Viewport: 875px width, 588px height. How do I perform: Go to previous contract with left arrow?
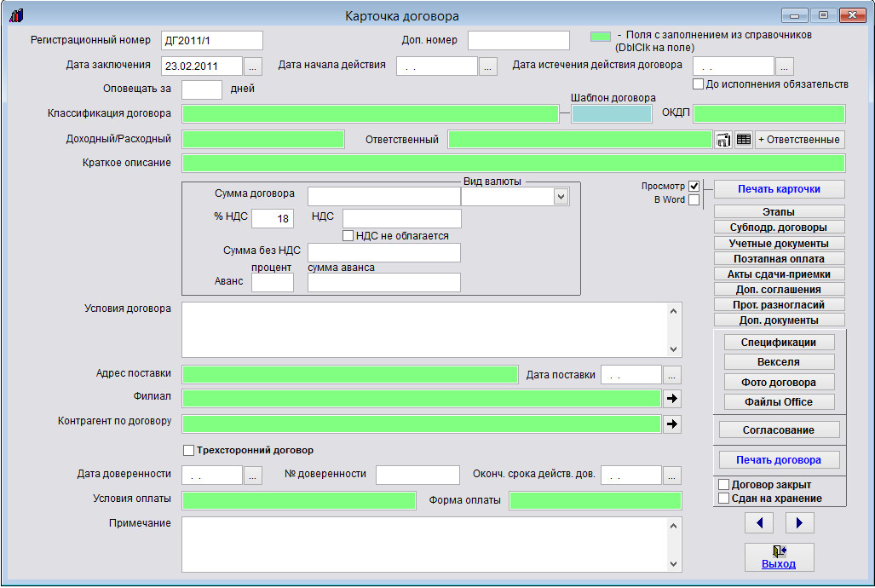[x=759, y=522]
